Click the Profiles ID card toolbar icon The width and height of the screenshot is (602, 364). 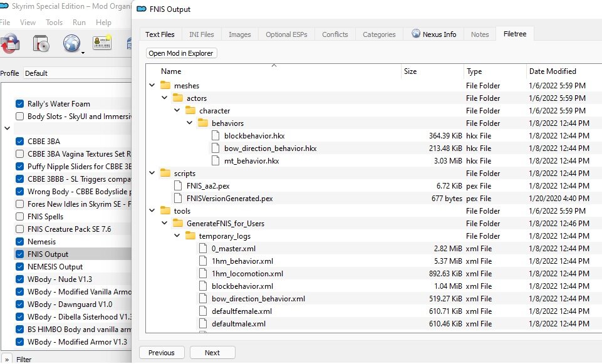pos(102,42)
